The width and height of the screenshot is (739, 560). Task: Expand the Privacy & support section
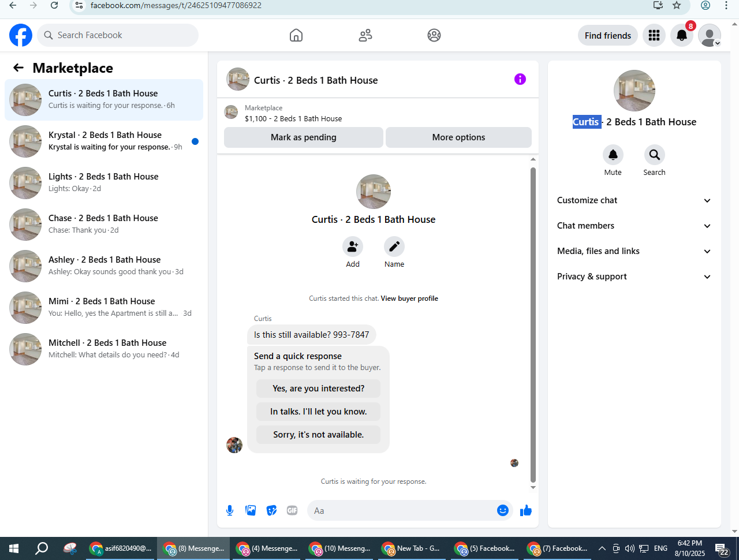(x=634, y=277)
